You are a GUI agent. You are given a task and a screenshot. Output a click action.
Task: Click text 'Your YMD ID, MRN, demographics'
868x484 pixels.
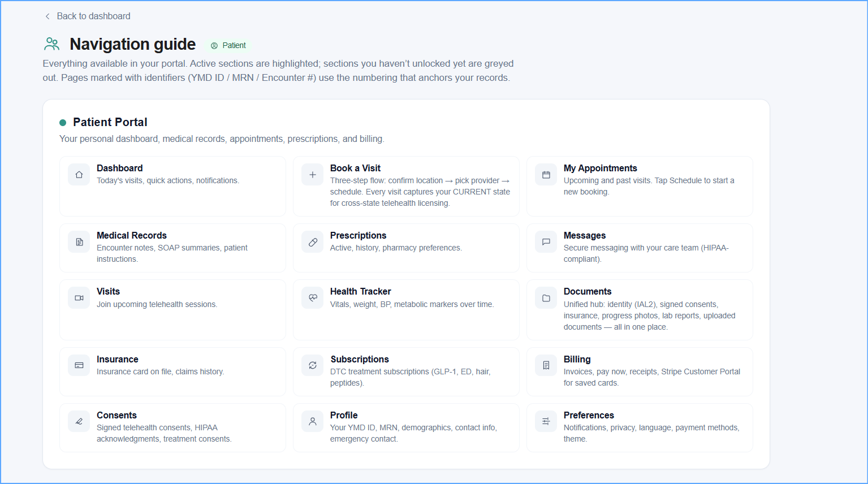[x=391, y=427]
